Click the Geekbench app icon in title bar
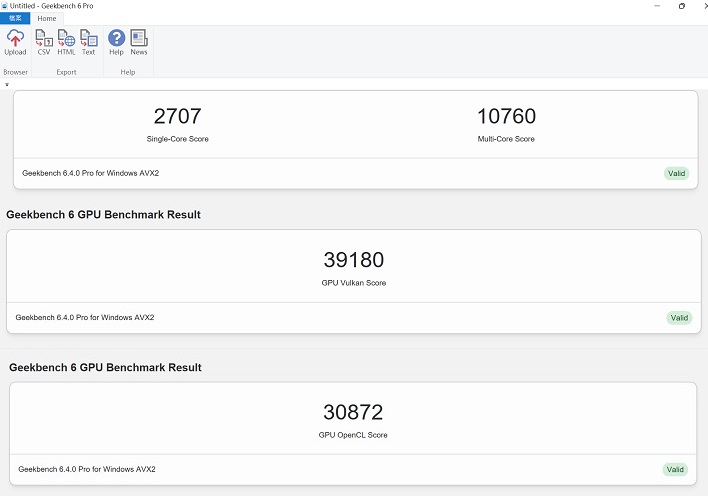Image resolution: width=708 pixels, height=496 pixels. pos(5,6)
